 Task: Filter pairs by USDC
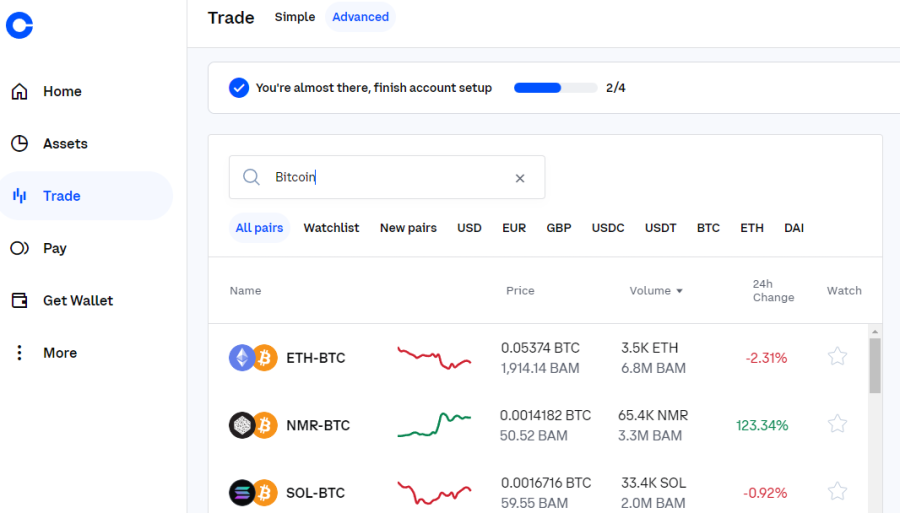pyautogui.click(x=608, y=228)
